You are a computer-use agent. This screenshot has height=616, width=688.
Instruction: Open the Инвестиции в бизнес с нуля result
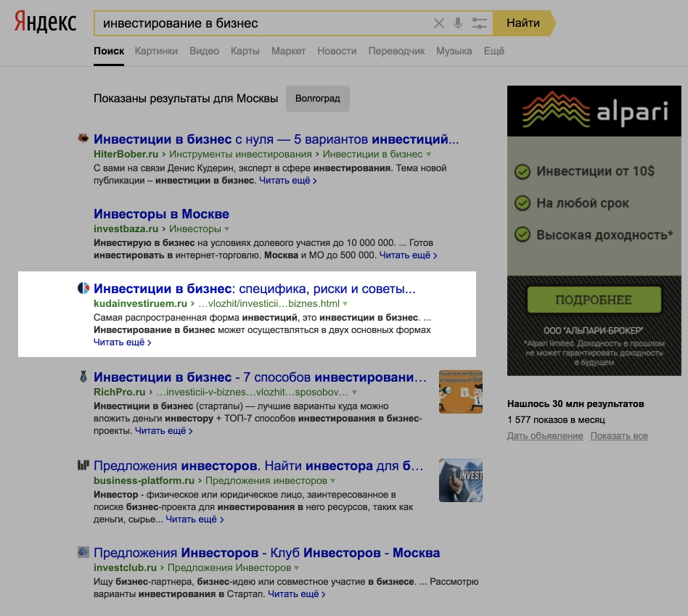pos(276,139)
